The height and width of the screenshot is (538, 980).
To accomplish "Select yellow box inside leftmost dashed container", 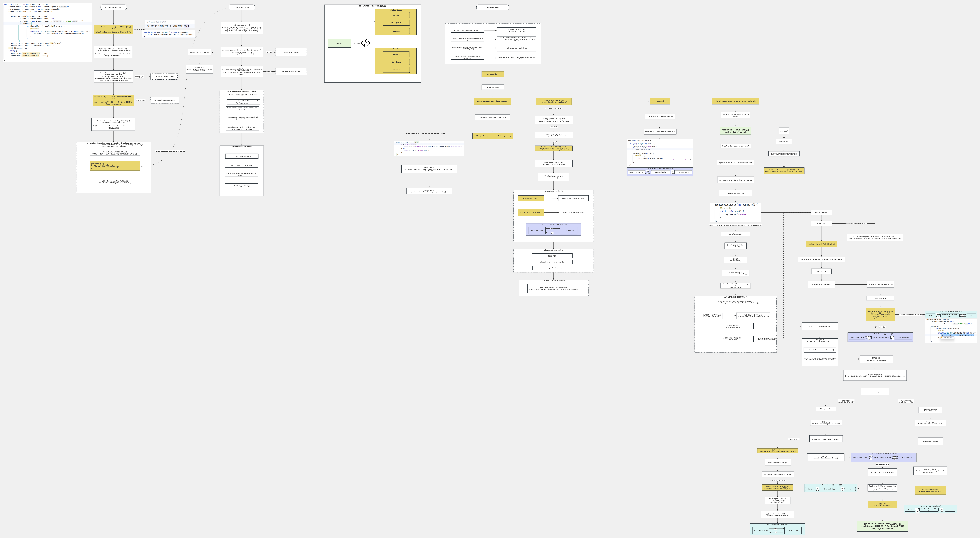I will [x=115, y=166].
